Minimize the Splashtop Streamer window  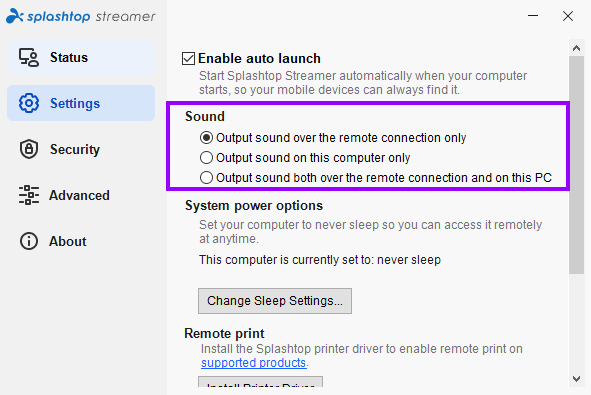click(533, 16)
